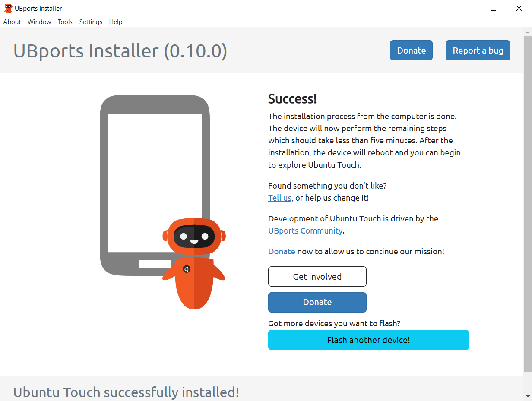Open the Help menu

coord(116,22)
